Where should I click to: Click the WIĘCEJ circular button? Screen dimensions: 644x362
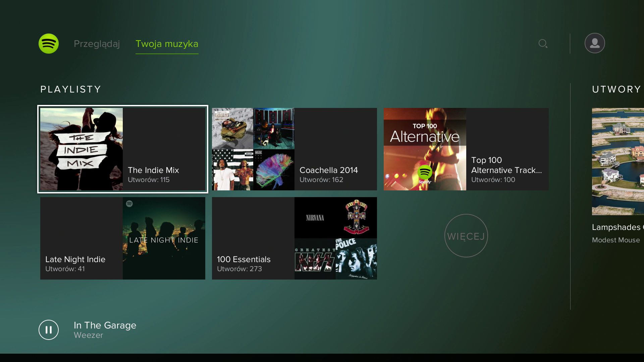click(x=466, y=236)
